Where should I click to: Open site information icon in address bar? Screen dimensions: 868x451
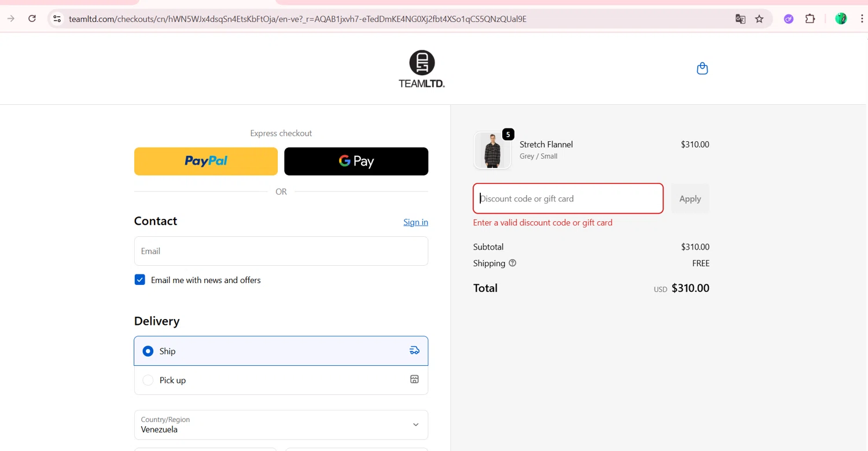tap(57, 19)
